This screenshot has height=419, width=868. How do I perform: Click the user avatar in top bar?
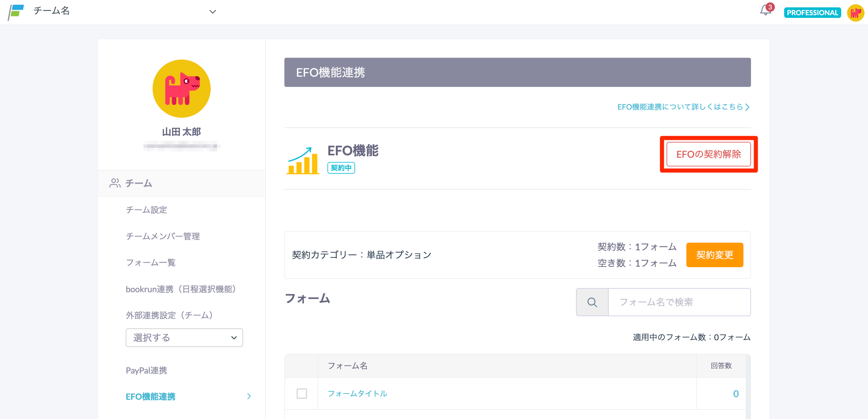[855, 13]
